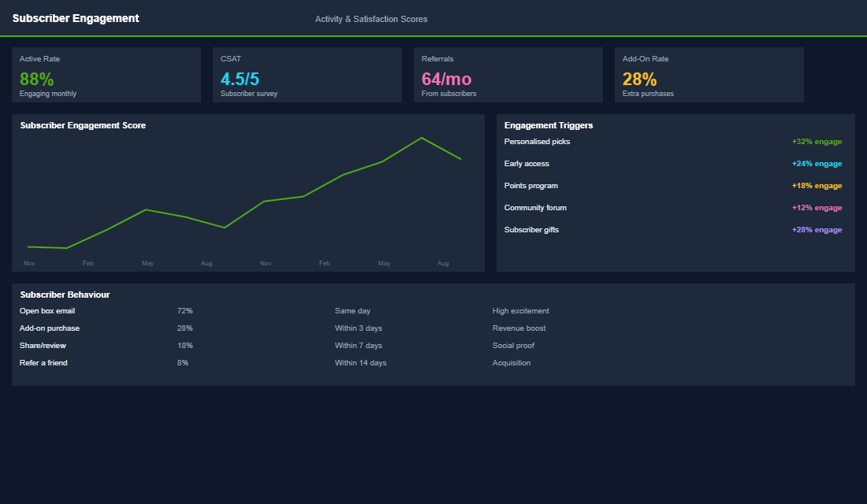Click the Activity & Satisfaction Scores header text

371,18
